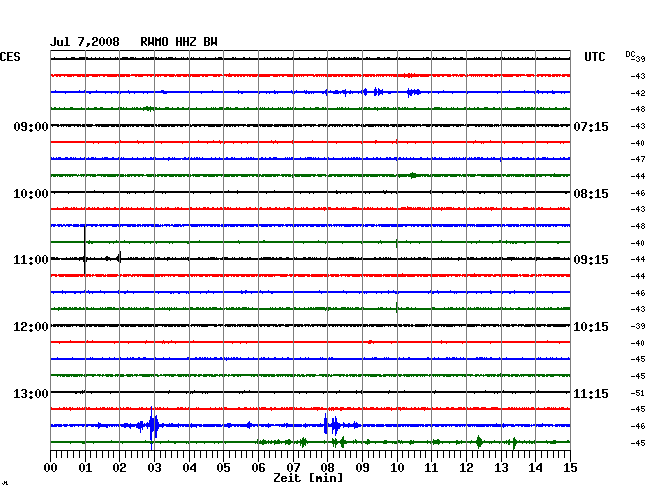Viewport: 650px width, 494px height.
Task: Click the DC offset value "-51"
Action: tap(638, 393)
